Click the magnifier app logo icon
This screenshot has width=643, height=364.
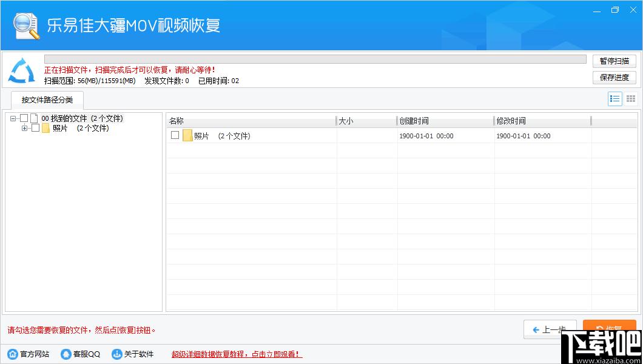tap(26, 26)
